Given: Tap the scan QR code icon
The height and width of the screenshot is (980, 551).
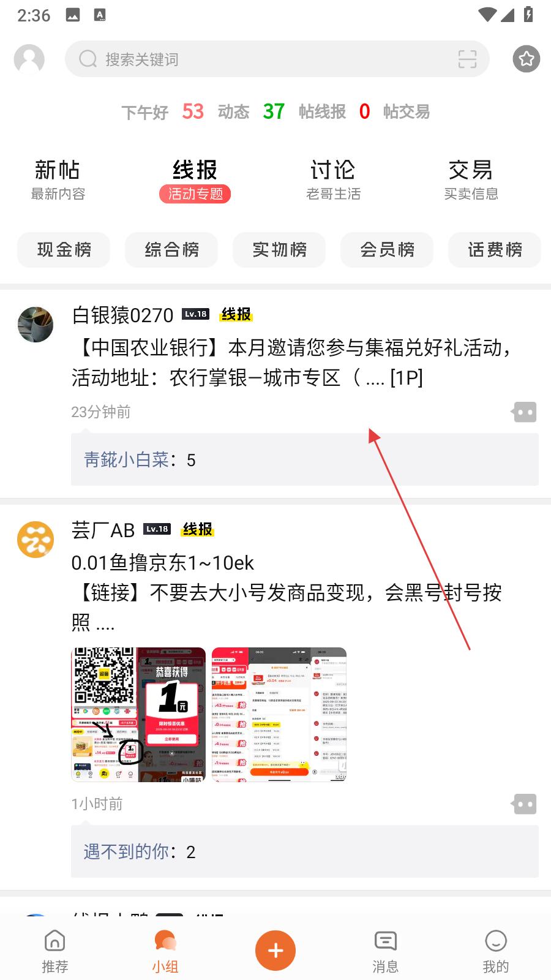Looking at the screenshot, I should (x=467, y=59).
